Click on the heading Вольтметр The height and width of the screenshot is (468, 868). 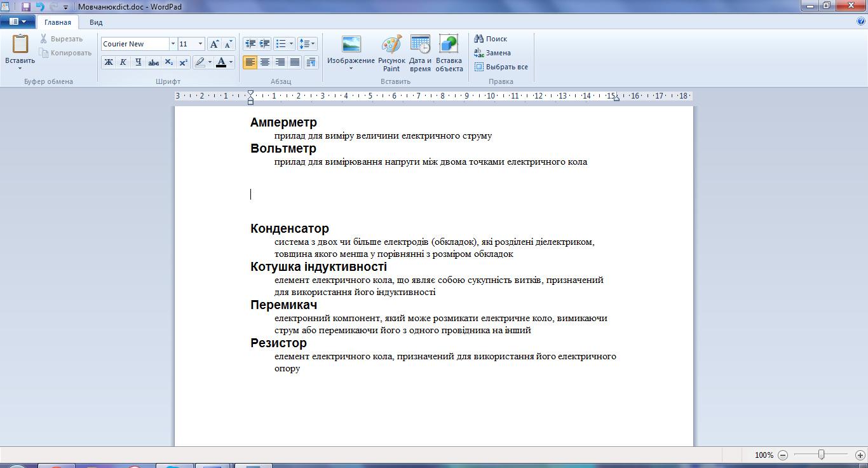(x=283, y=148)
